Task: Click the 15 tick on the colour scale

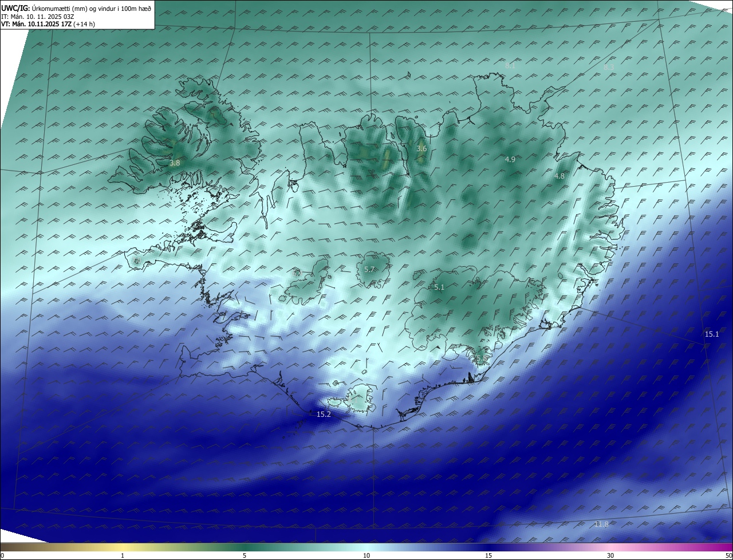Action: click(488, 555)
